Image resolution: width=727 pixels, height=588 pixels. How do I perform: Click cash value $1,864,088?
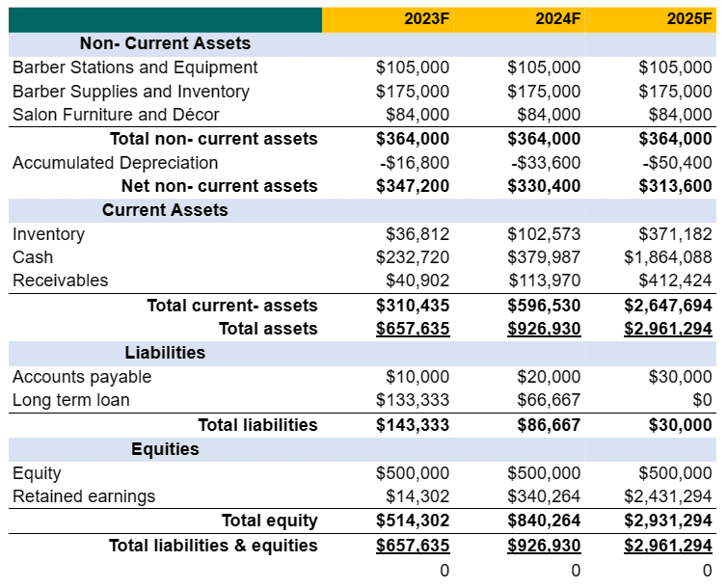pyautogui.click(x=668, y=257)
